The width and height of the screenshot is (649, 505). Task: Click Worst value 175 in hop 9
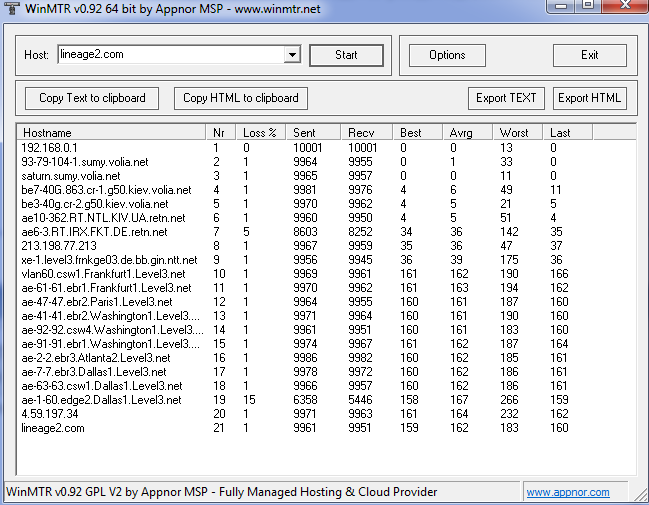coord(509,260)
